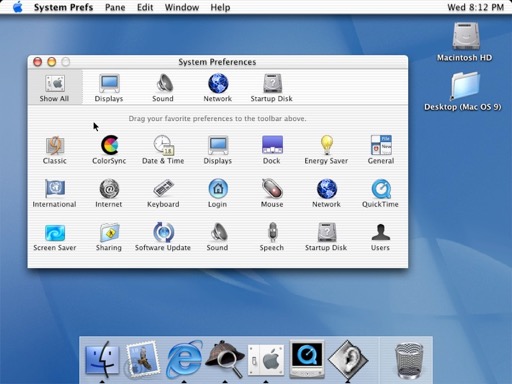This screenshot has width=512, height=384.
Task: Launch Internet Explorer from the Dock
Action: click(184, 359)
